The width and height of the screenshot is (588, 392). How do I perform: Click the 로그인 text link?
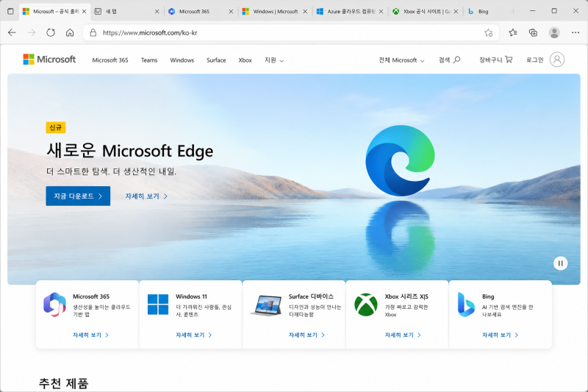tap(535, 60)
